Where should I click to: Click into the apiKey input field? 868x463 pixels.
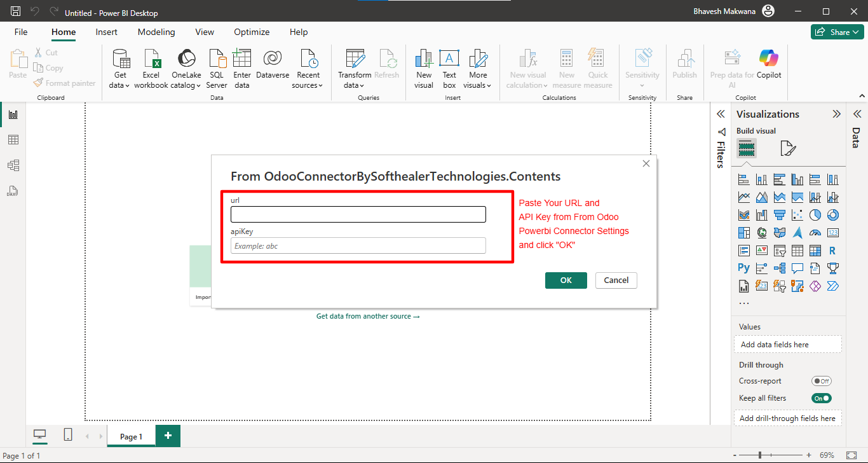(358, 245)
